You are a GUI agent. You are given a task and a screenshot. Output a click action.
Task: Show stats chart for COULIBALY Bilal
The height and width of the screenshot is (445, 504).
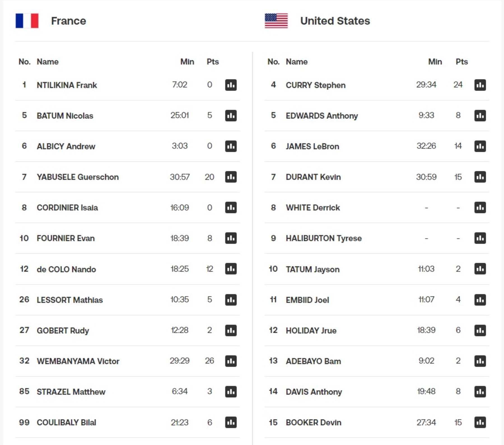coord(231,422)
